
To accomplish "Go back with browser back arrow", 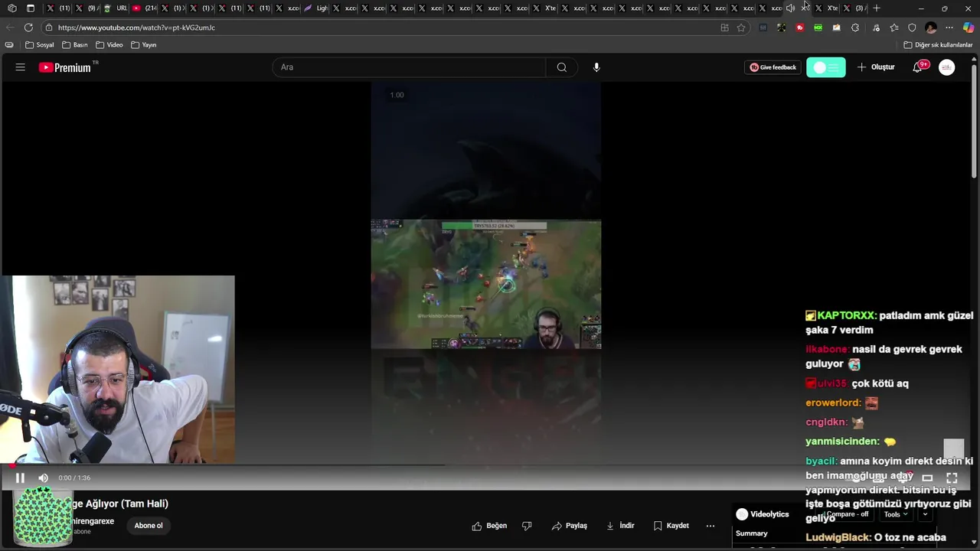I will click(10, 28).
